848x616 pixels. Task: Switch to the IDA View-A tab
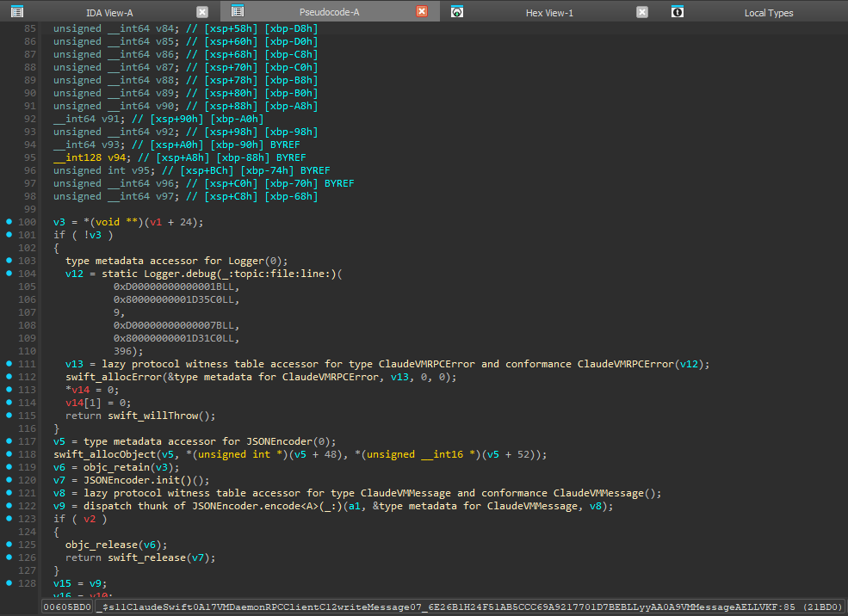(x=111, y=13)
